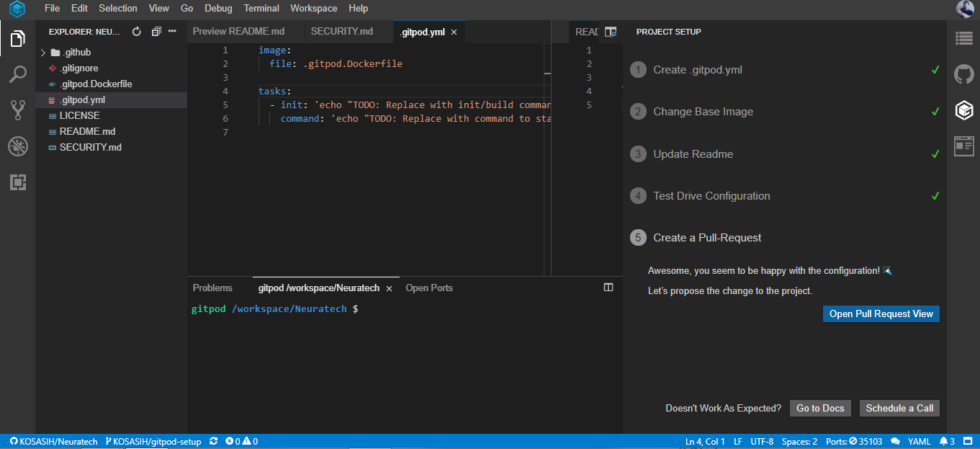Change UTF-8 encoding in status bar

click(x=762, y=441)
